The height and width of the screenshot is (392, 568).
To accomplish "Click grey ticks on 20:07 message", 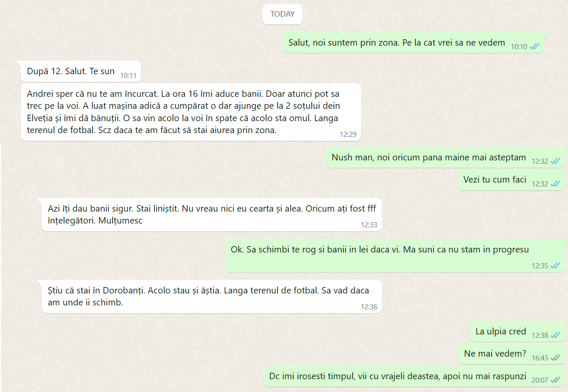I will click(555, 380).
